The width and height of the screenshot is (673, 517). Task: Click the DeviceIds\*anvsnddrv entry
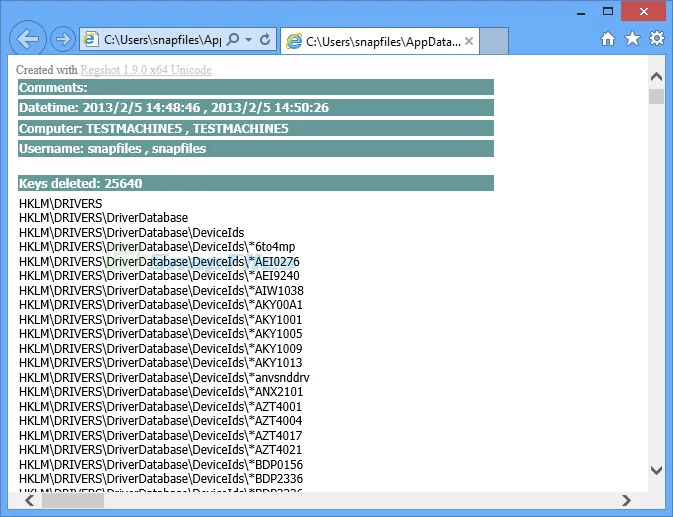164,378
